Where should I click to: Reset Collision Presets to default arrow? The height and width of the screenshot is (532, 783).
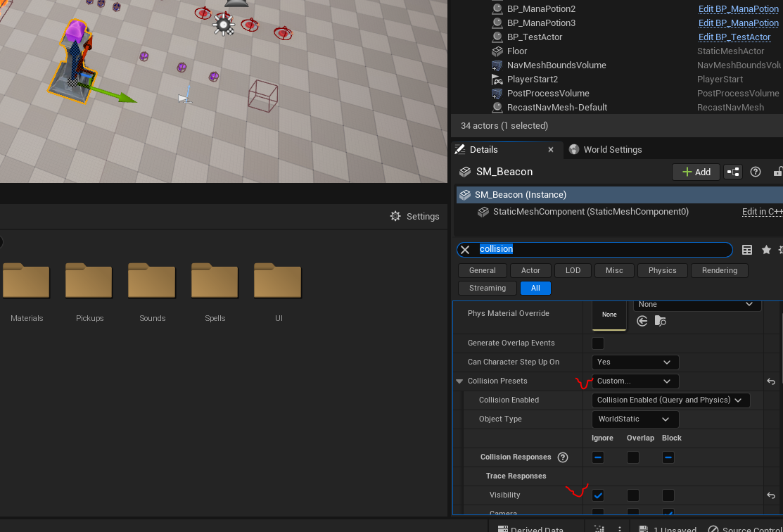[x=771, y=381]
